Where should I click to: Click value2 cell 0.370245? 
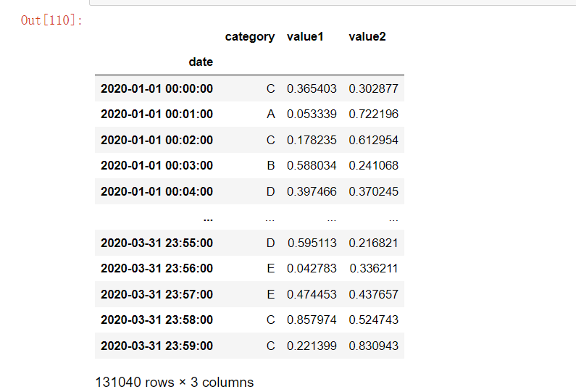coord(374,191)
